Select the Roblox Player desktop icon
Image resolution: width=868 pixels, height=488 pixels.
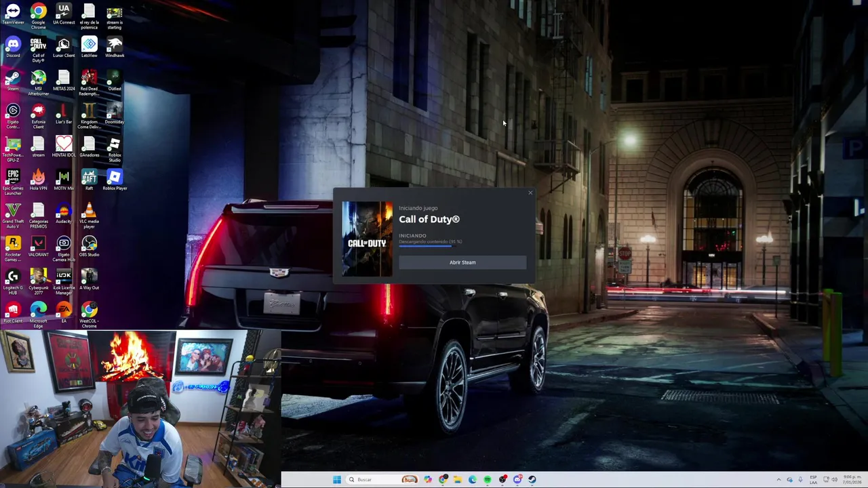(115, 180)
